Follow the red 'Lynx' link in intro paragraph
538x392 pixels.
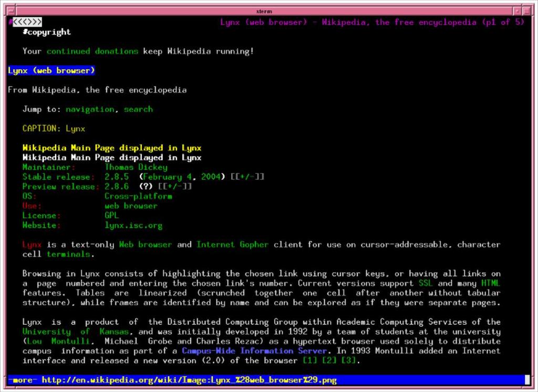click(x=32, y=245)
